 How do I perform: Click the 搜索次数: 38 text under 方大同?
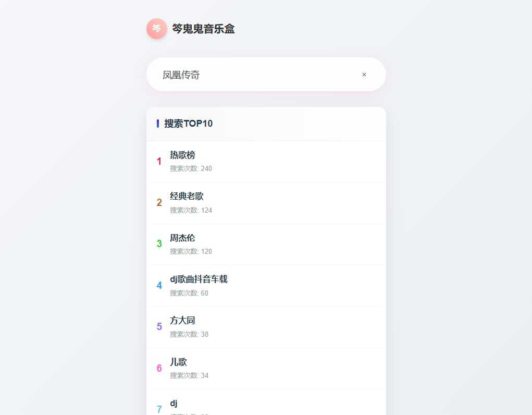189,334
